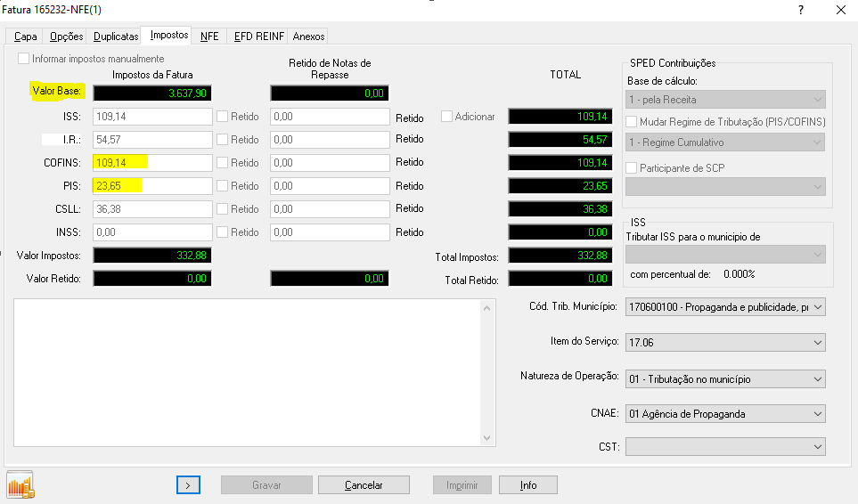Open the CST dropdown
This screenshot has width=858, height=504.
(725, 447)
